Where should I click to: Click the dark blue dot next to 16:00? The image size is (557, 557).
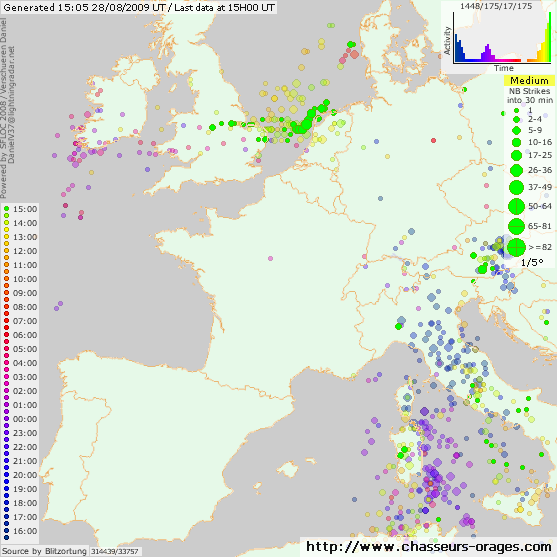click(6, 531)
